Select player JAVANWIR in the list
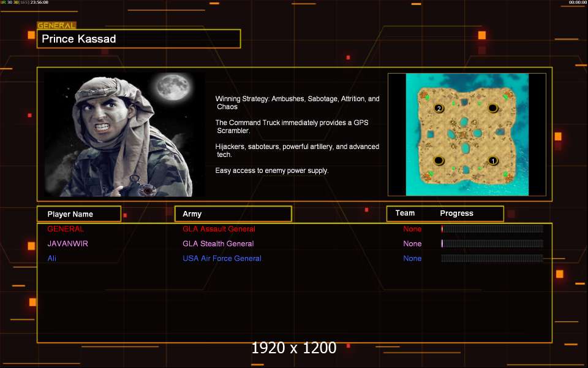Image resolution: width=588 pixels, height=368 pixels. click(67, 243)
